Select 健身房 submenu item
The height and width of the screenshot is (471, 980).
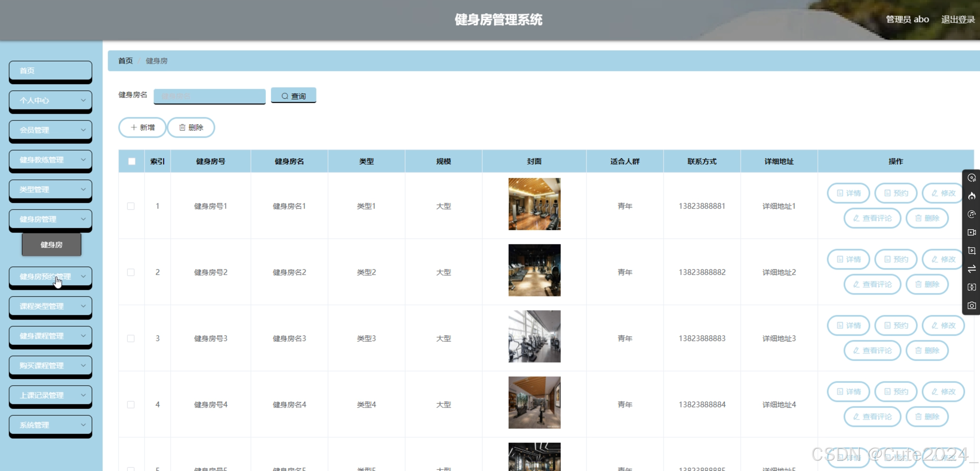(51, 245)
